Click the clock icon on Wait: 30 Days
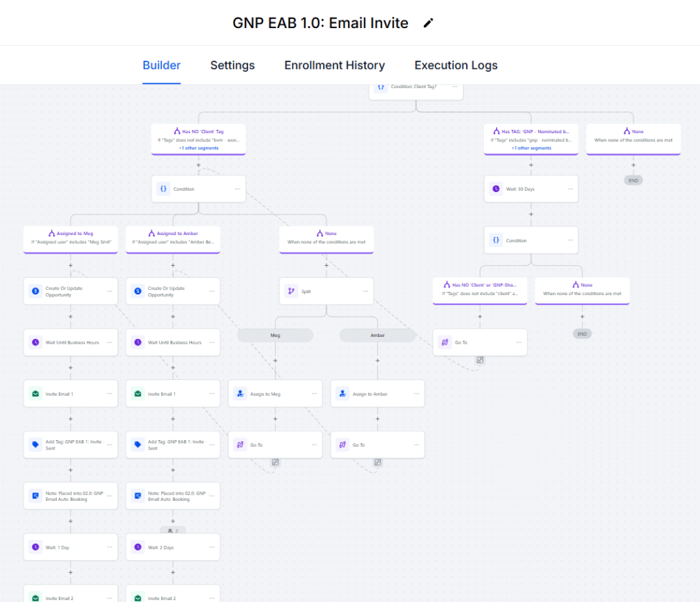Image resolution: width=700 pixels, height=602 pixels. [496, 189]
